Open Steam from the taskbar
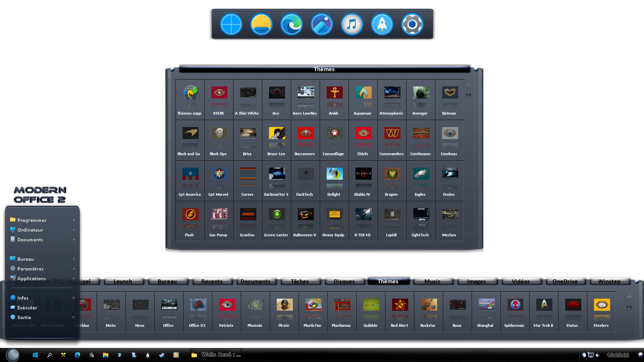This screenshot has width=644, height=362. (x=162, y=355)
